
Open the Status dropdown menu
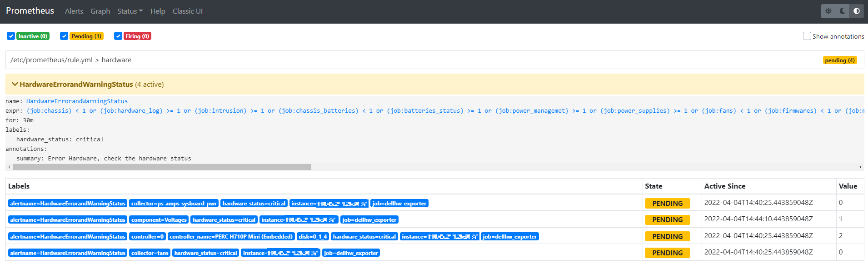130,11
